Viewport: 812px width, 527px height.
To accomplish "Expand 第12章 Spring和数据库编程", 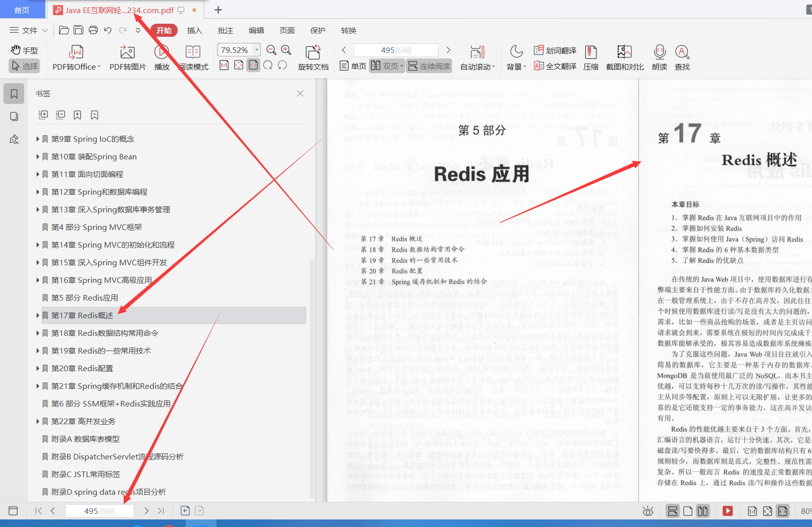I will (x=38, y=192).
